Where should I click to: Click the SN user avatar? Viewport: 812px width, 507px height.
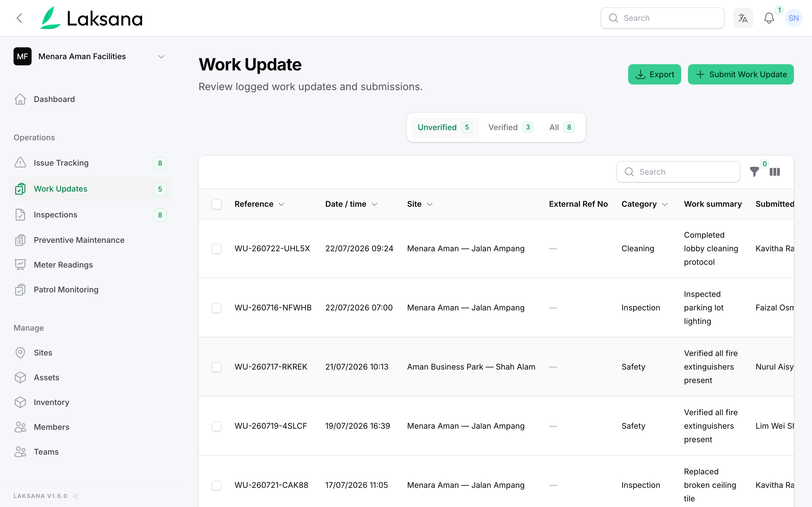[x=794, y=18]
